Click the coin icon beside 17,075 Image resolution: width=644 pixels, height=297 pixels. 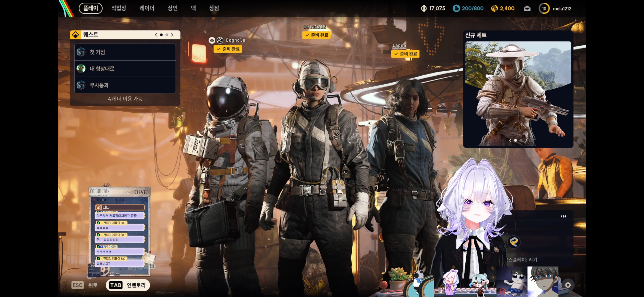point(424,8)
